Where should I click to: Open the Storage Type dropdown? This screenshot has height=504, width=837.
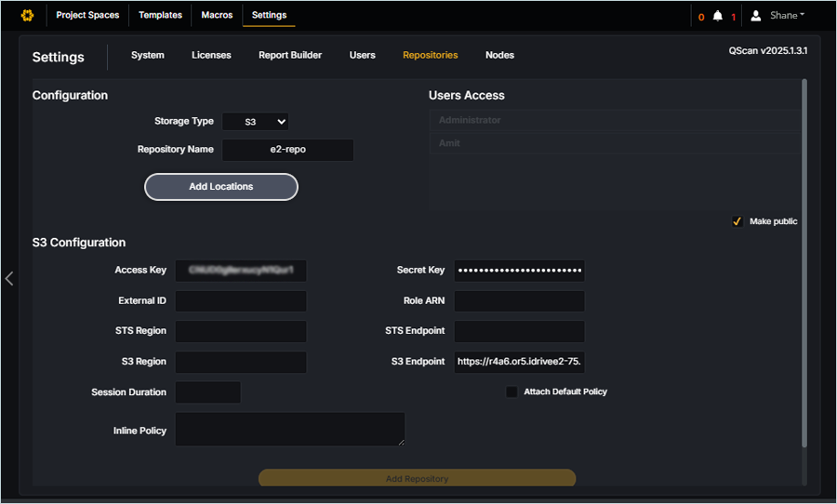click(255, 122)
